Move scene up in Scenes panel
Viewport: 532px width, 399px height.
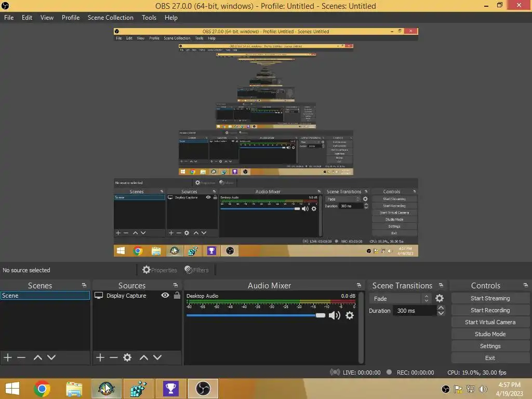(x=37, y=357)
